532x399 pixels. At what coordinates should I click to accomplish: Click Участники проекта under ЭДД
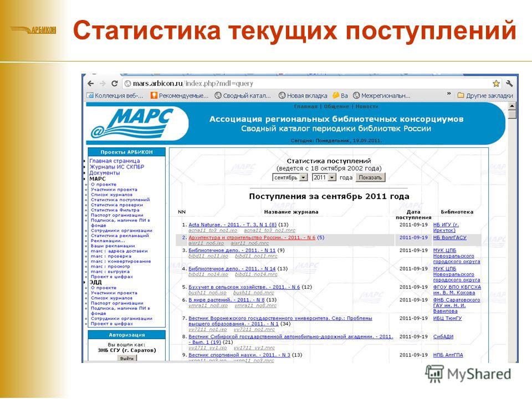[x=114, y=293]
